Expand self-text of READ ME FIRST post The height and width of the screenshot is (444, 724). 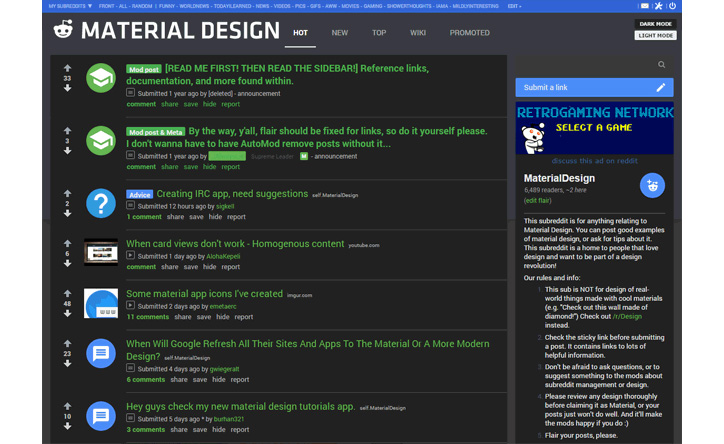(131, 93)
